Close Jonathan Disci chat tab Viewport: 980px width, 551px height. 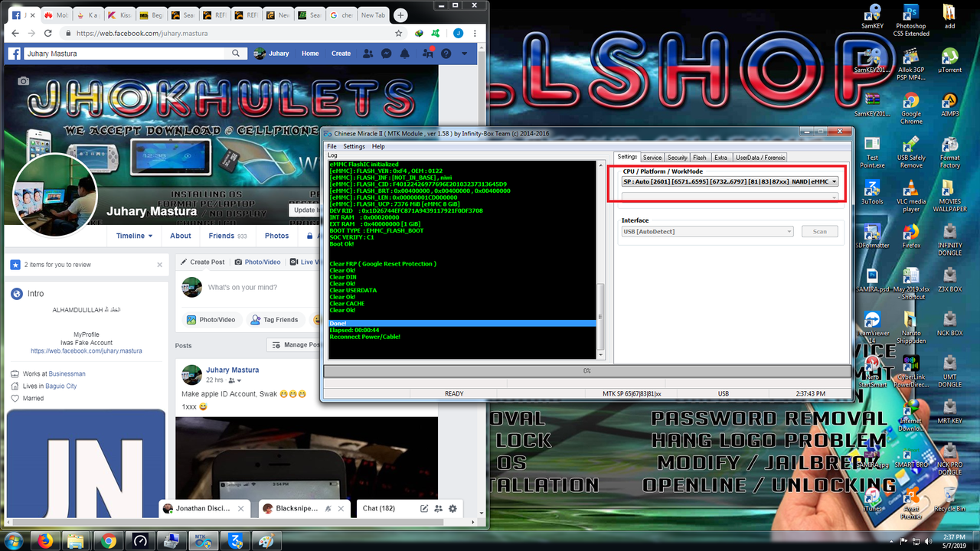241,508
